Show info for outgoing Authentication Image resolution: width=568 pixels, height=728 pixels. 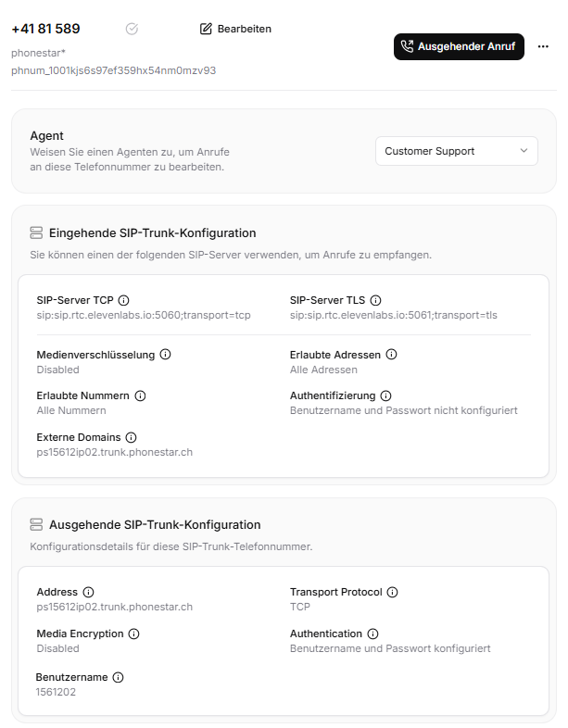[x=372, y=634]
